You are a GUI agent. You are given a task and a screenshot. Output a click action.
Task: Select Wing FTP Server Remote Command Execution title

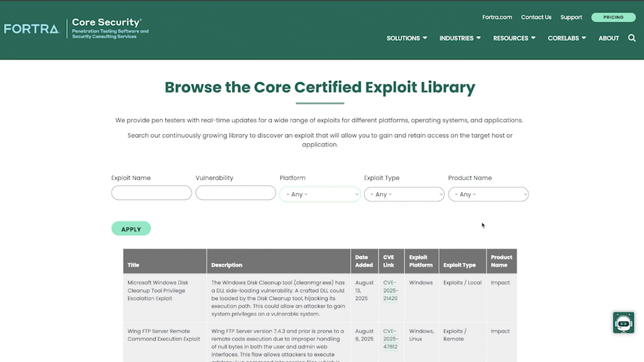[164, 335]
